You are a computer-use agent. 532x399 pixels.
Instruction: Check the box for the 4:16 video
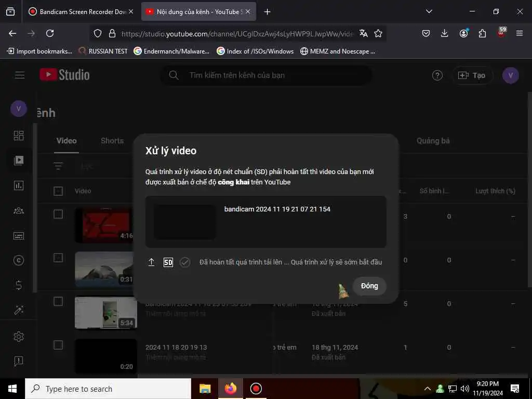point(58,214)
